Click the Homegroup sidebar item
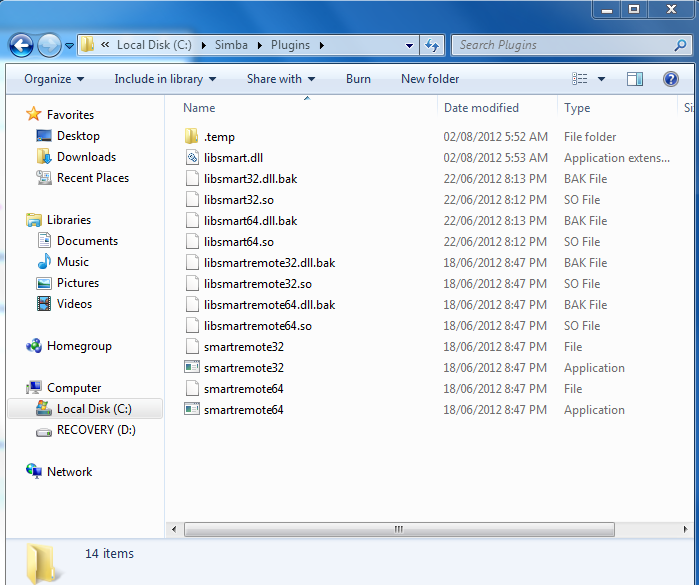This screenshot has height=585, width=699. pos(79,346)
